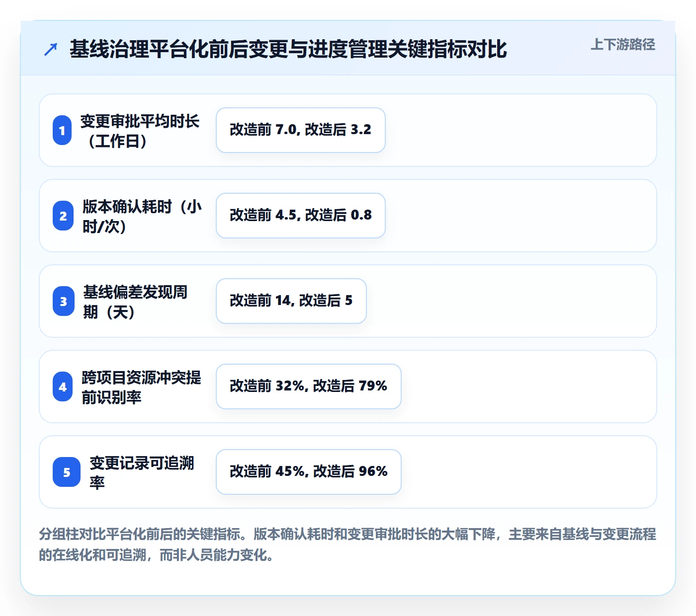Click the 变更记录可追溯率 label
The image size is (696, 616).
142,472
